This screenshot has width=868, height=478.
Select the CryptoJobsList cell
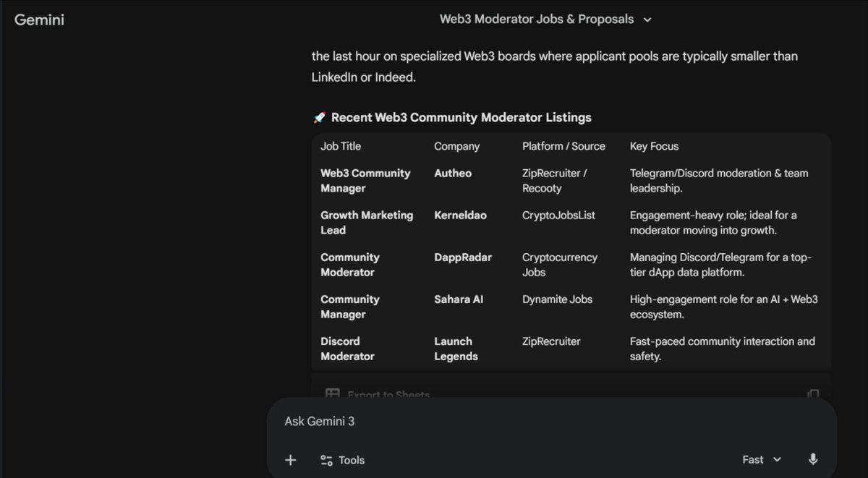558,215
